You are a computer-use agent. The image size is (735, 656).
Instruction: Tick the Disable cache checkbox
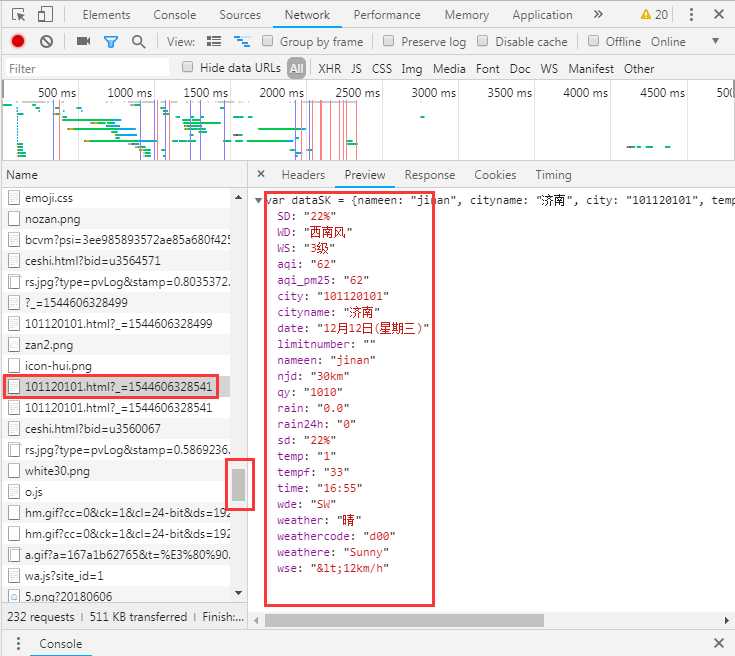pos(482,41)
